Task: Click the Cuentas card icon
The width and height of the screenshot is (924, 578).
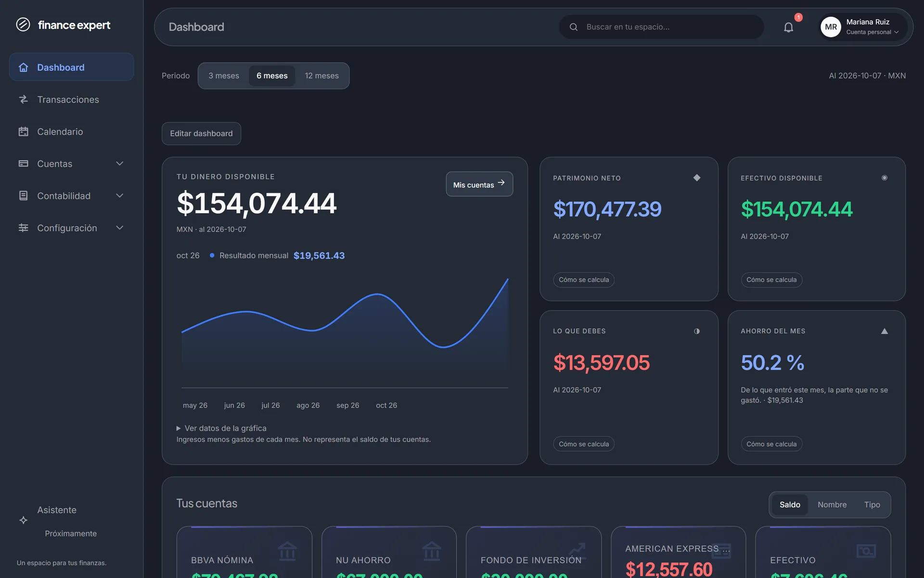Action: pos(23,164)
